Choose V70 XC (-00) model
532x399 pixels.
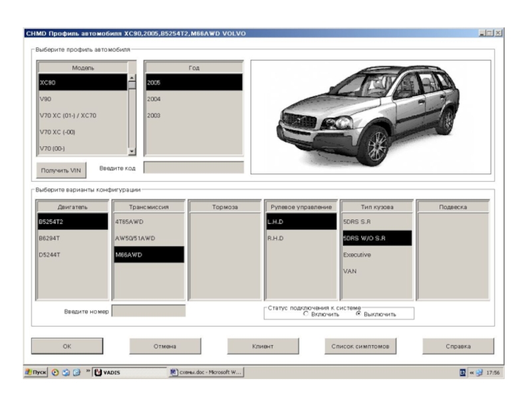click(82, 132)
